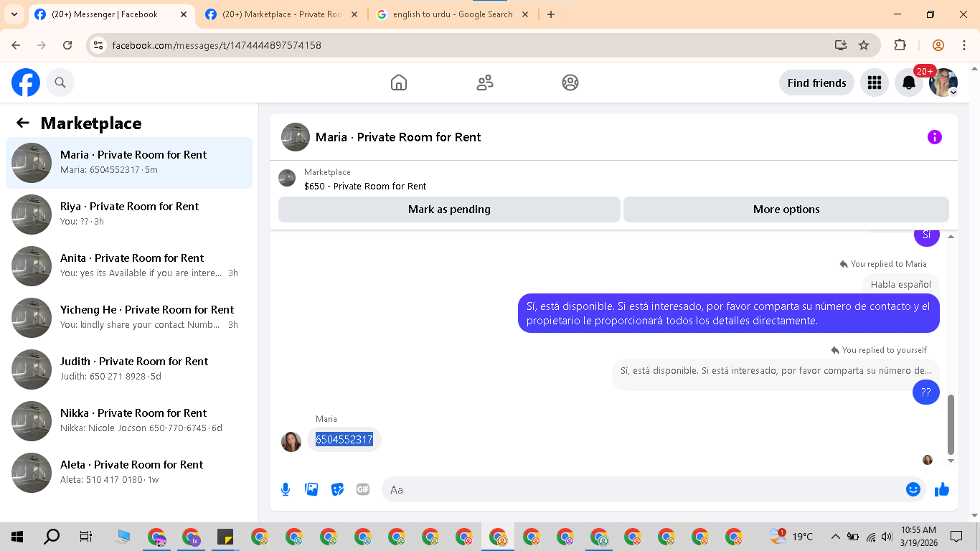View site information icon in address bar
Viewport: 980px width, 551px height.
point(99,45)
